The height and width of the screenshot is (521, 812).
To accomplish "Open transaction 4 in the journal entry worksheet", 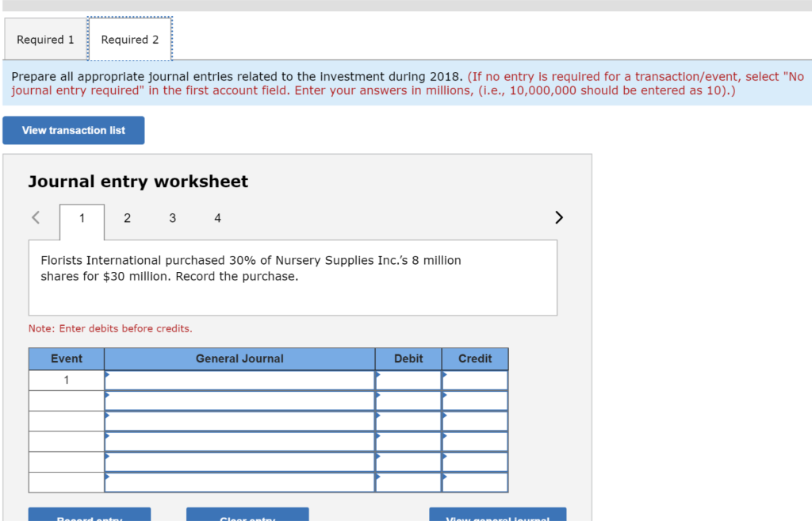I will [217, 217].
